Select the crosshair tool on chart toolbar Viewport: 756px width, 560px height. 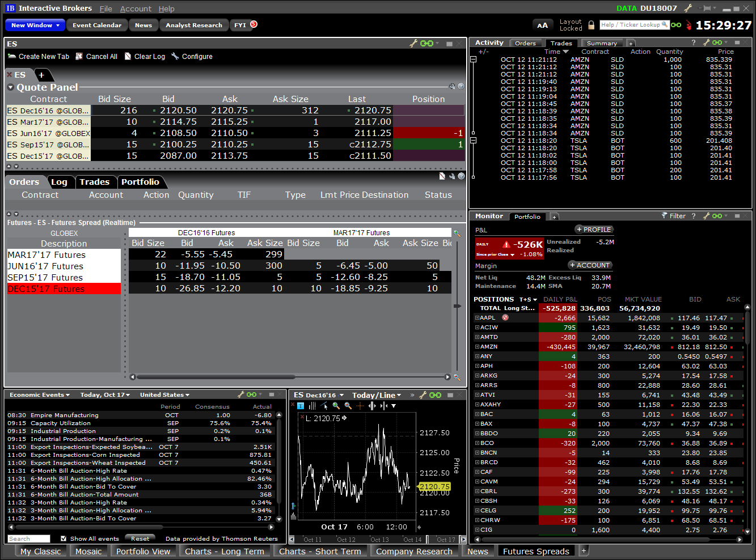(x=360, y=405)
